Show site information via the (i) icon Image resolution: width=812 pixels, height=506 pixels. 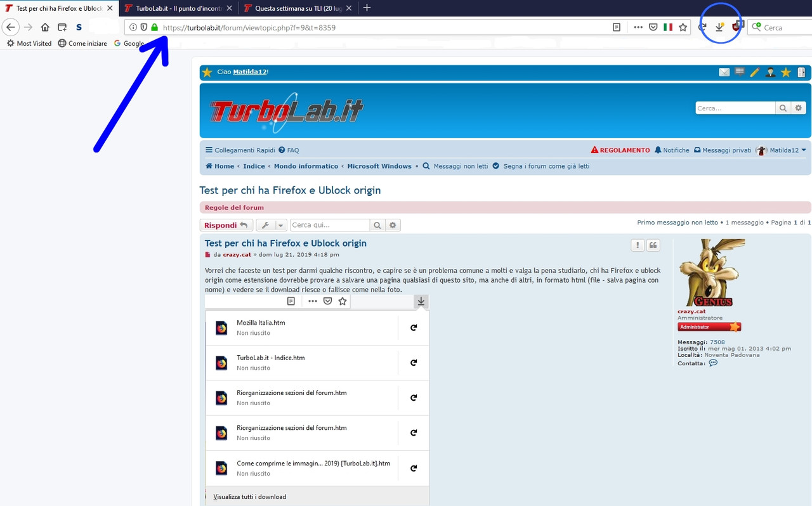coord(133,27)
